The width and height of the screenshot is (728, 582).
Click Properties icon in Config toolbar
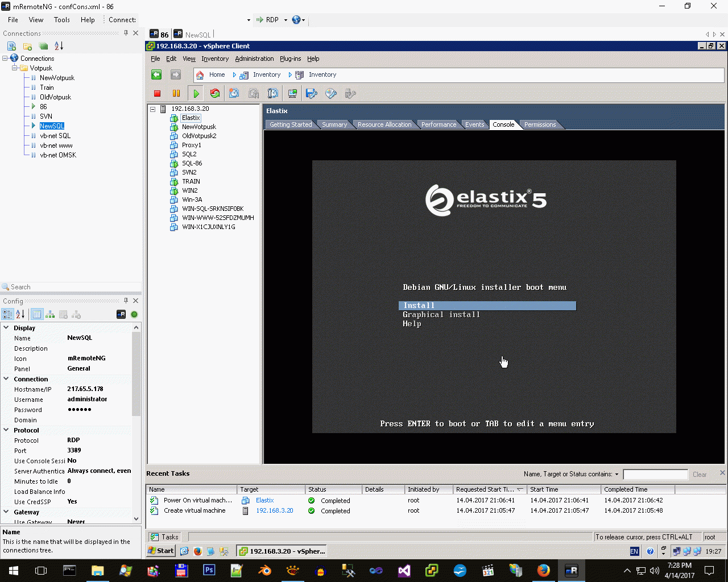[x=37, y=314]
